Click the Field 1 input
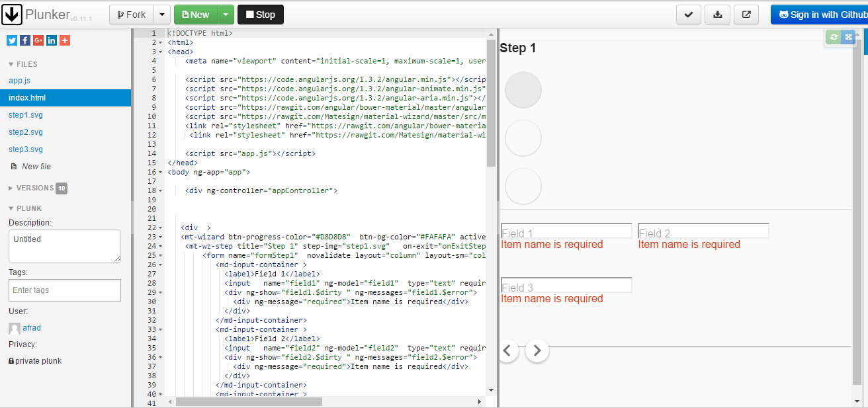The width and height of the screenshot is (868, 408). pyautogui.click(x=566, y=231)
